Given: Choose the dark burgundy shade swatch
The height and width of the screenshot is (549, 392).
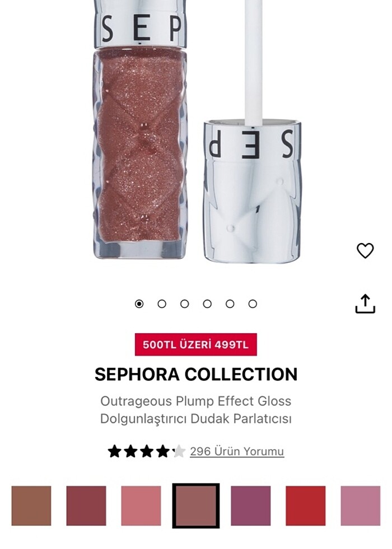Looking at the screenshot, I should 86,505.
